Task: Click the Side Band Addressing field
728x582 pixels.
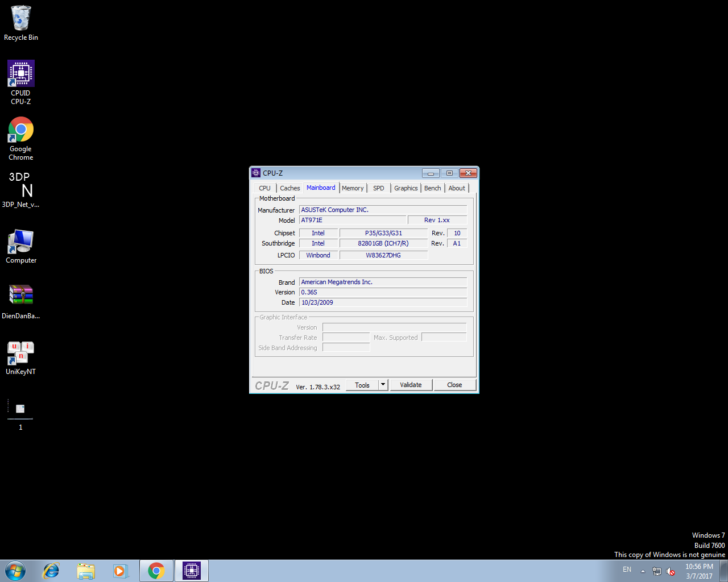Action: click(346, 348)
